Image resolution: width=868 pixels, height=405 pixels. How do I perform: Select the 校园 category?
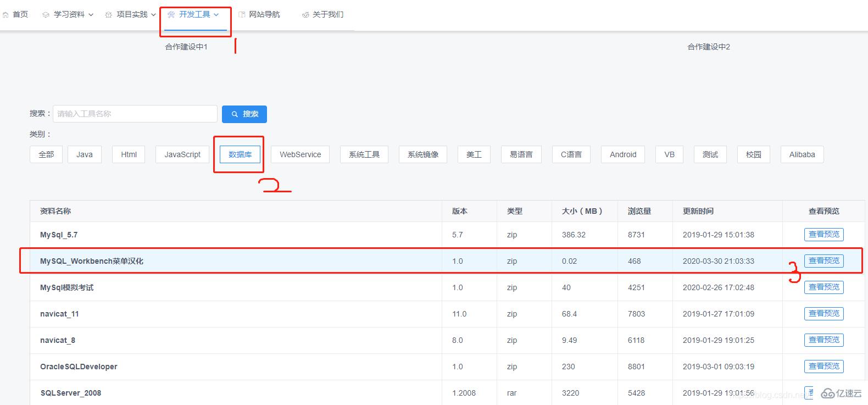754,154
